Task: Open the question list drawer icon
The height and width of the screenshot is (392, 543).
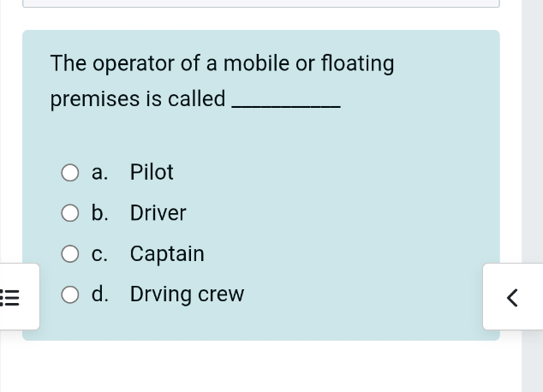Action: click(x=9, y=298)
